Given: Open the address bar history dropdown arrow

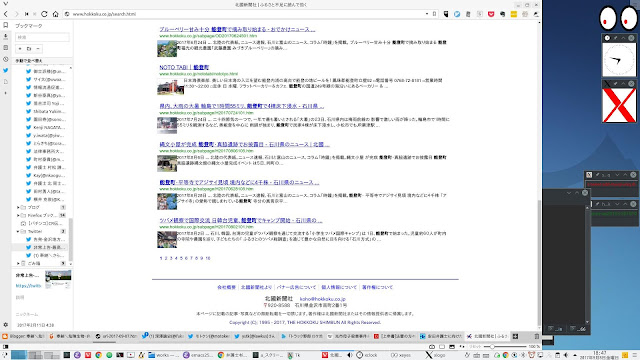Looking at the screenshot, I should pyautogui.click(x=427, y=14).
